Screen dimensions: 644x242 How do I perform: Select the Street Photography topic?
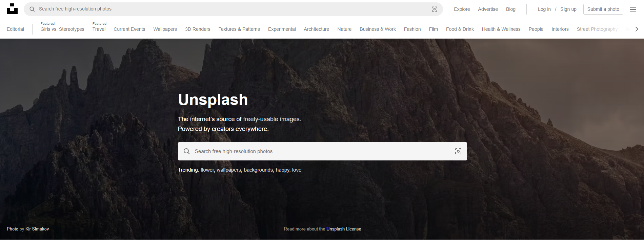pos(597,29)
